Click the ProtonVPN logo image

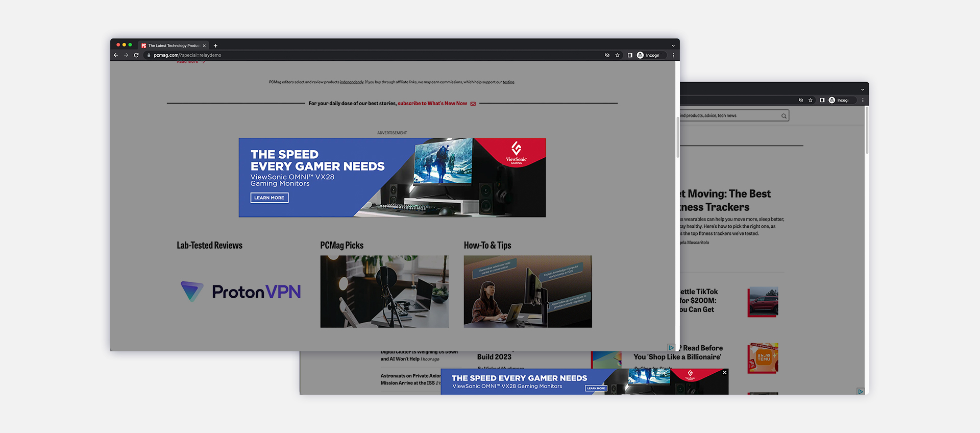click(241, 292)
